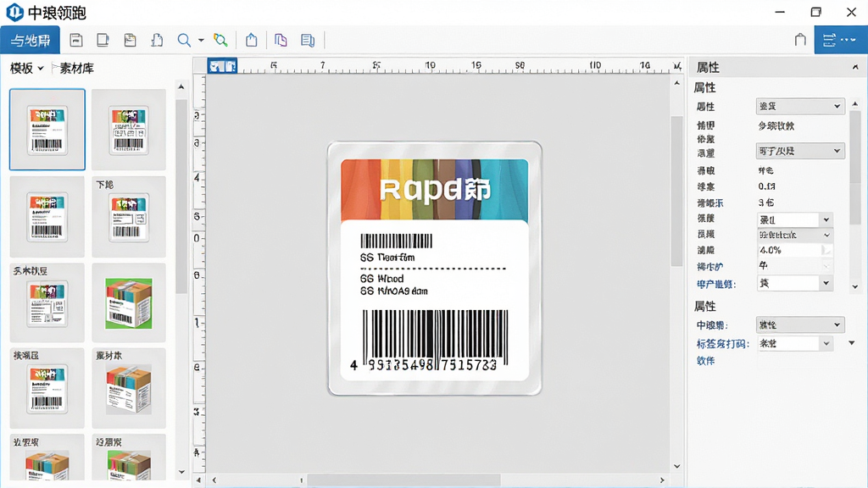Screen dimensions: 868x488
Task: Click the clipboard-style document icon in the toolbar
Action: coord(130,40)
